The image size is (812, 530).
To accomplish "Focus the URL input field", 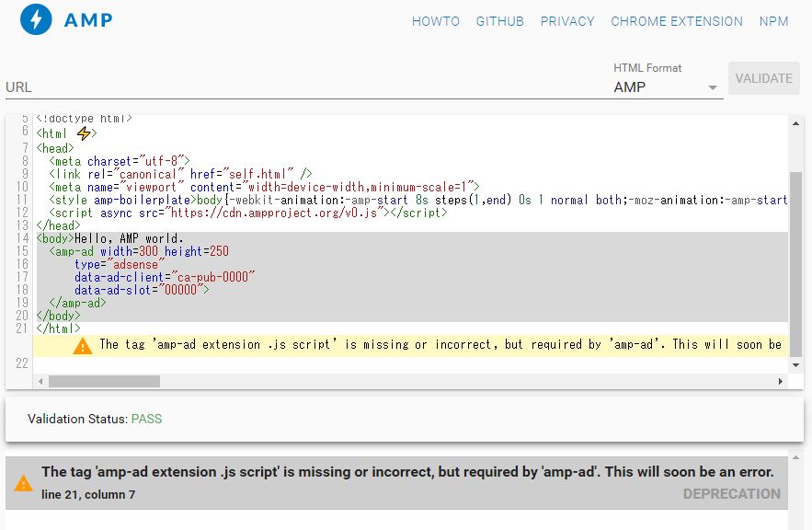I will (x=303, y=87).
